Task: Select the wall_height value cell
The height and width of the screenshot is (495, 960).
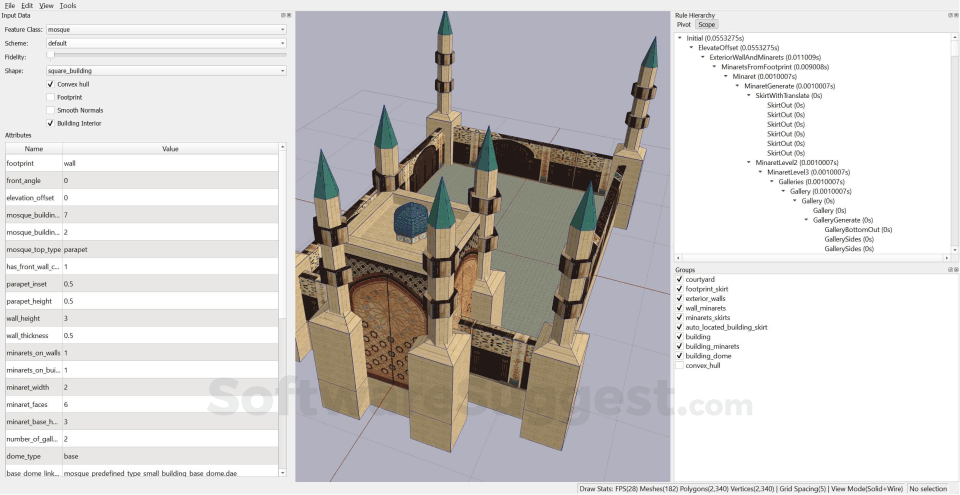Action: click(170, 318)
